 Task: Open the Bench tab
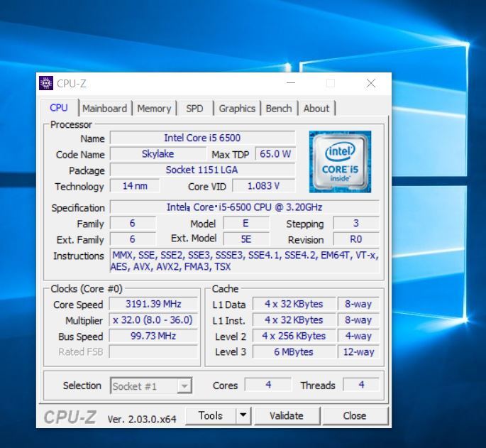click(x=279, y=109)
